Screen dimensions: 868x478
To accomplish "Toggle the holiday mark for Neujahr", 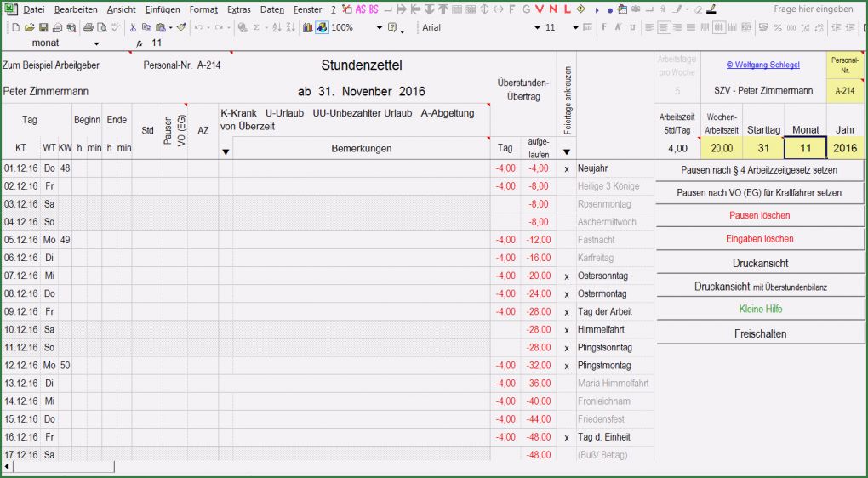I will (x=566, y=168).
